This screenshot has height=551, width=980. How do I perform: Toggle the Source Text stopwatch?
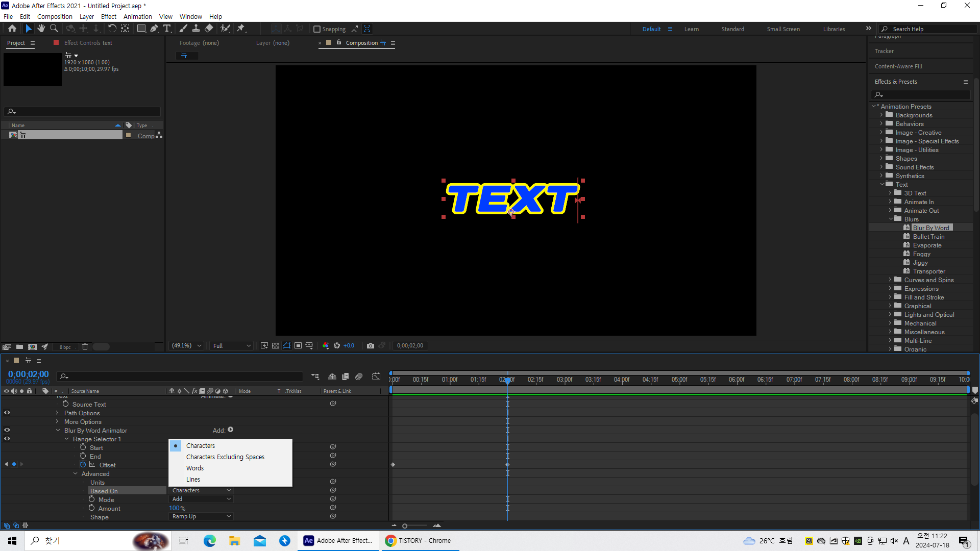(66, 404)
